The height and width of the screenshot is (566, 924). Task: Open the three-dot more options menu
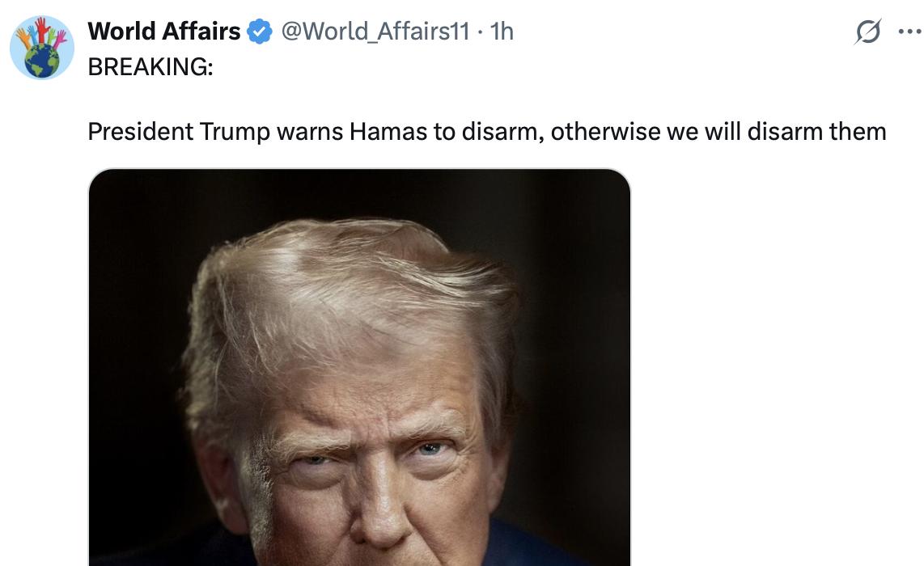[910, 32]
